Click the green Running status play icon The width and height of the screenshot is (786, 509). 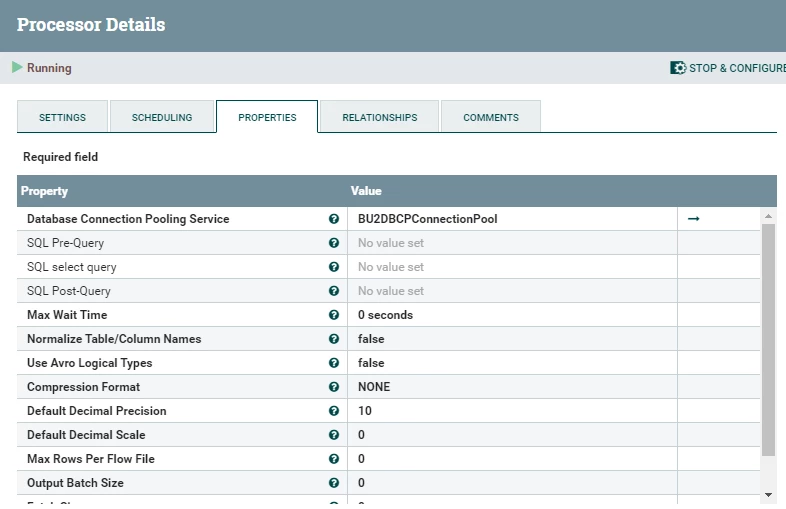click(x=17, y=67)
